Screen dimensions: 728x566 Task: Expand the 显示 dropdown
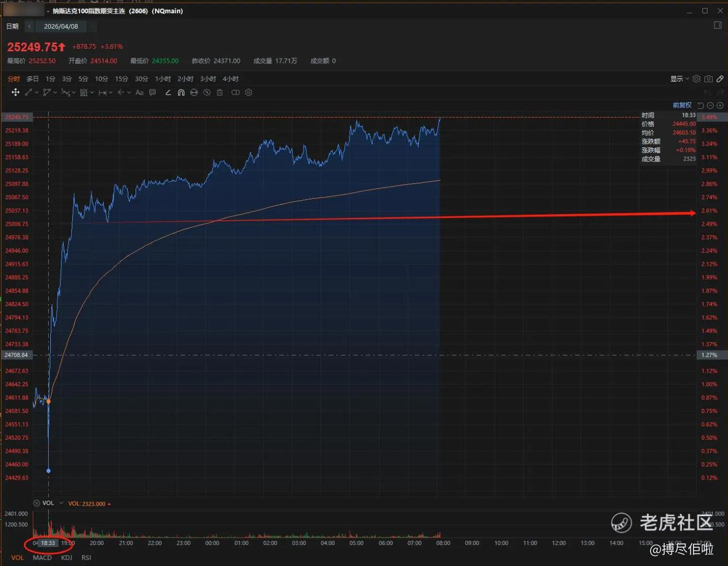tap(679, 79)
